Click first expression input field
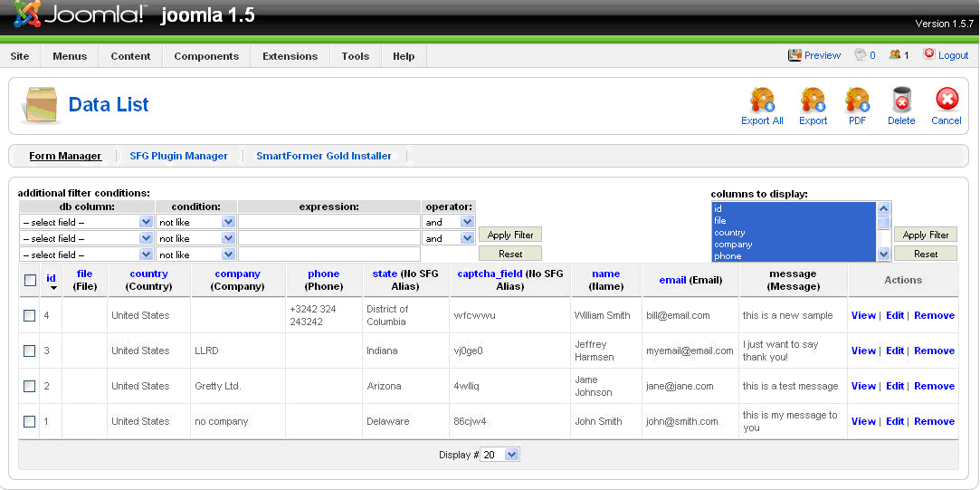Viewport: 980px width, 490px height. click(329, 222)
